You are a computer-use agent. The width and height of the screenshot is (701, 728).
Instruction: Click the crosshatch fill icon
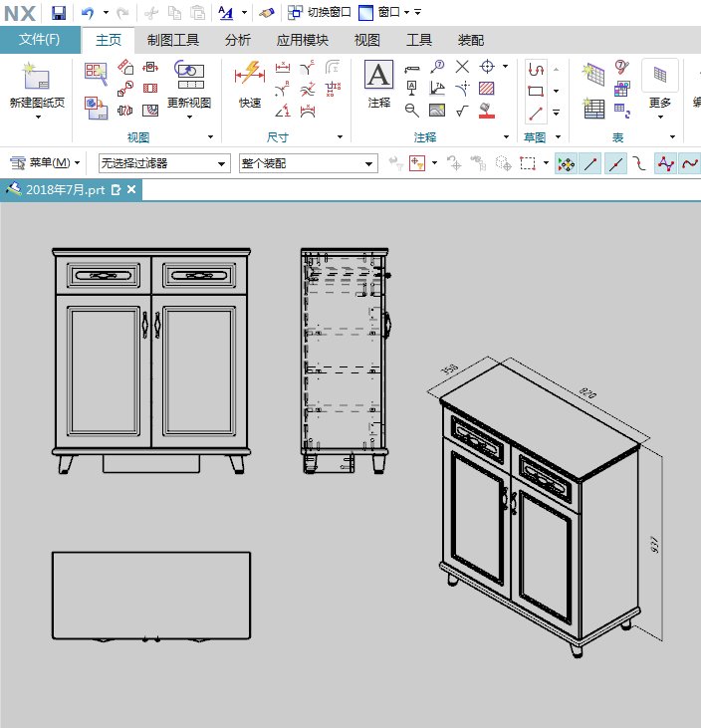(488, 89)
